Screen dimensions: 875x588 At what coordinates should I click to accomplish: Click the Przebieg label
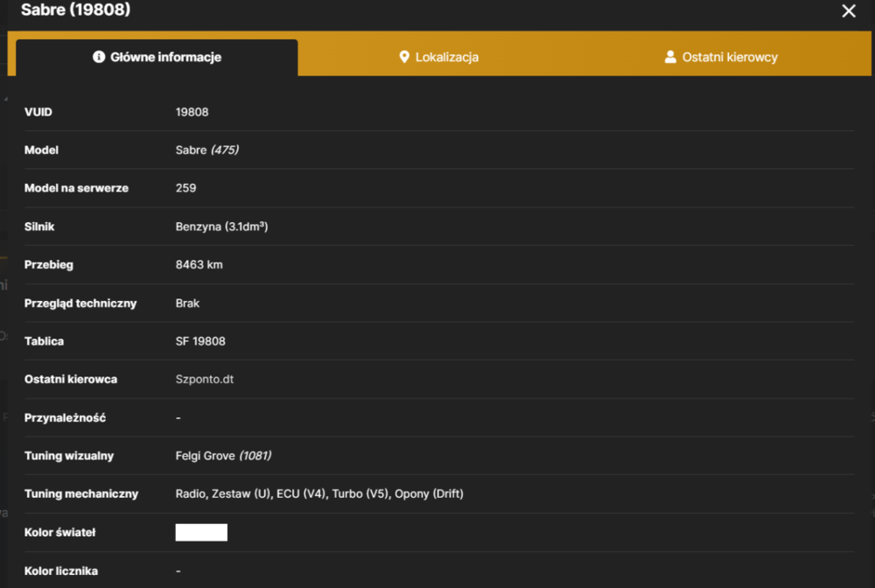[x=48, y=265]
